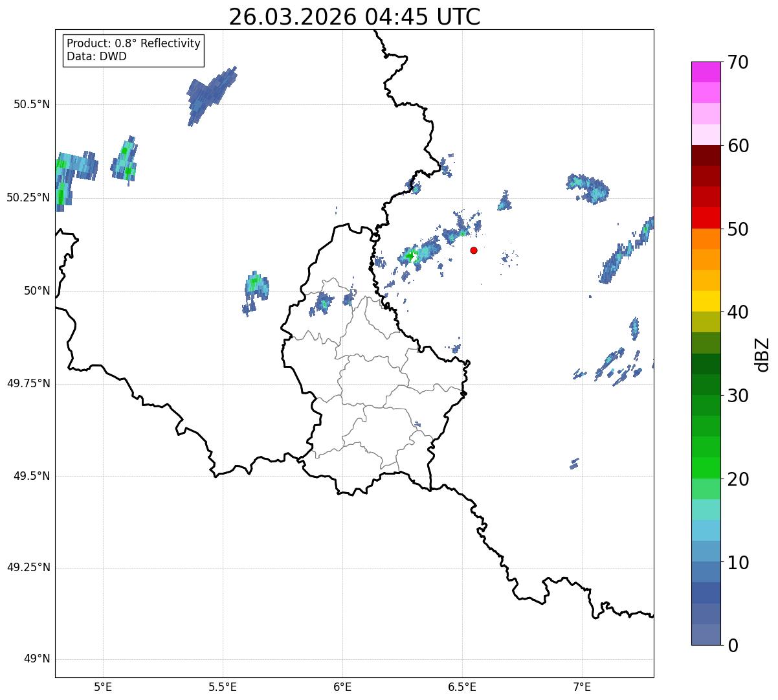The width and height of the screenshot is (778, 700).
Task: Click the colorbar label "70"
Action: coord(739,63)
